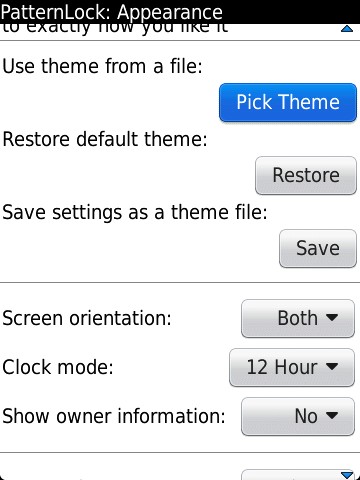
Task: Select the 'Restore default theme:' label text
Action: point(105,139)
